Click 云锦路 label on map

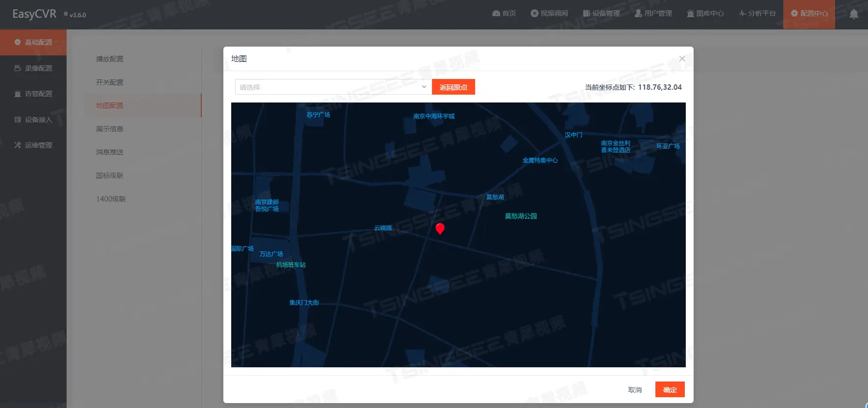tap(383, 228)
